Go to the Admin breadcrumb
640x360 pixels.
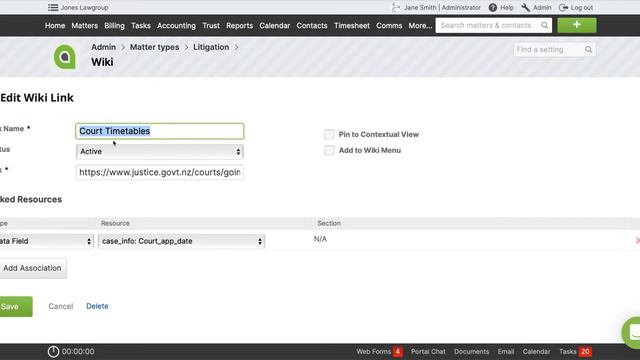[103, 47]
